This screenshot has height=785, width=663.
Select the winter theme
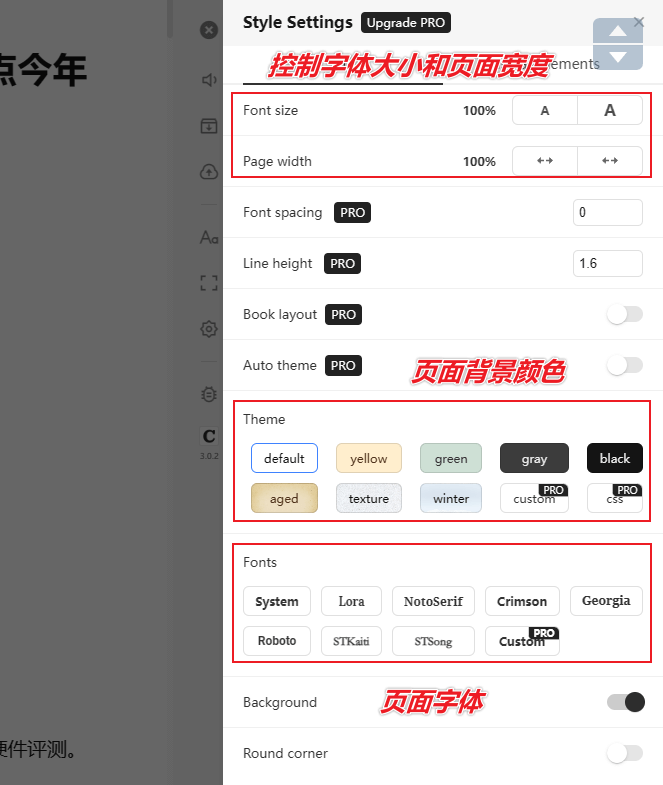click(451, 498)
